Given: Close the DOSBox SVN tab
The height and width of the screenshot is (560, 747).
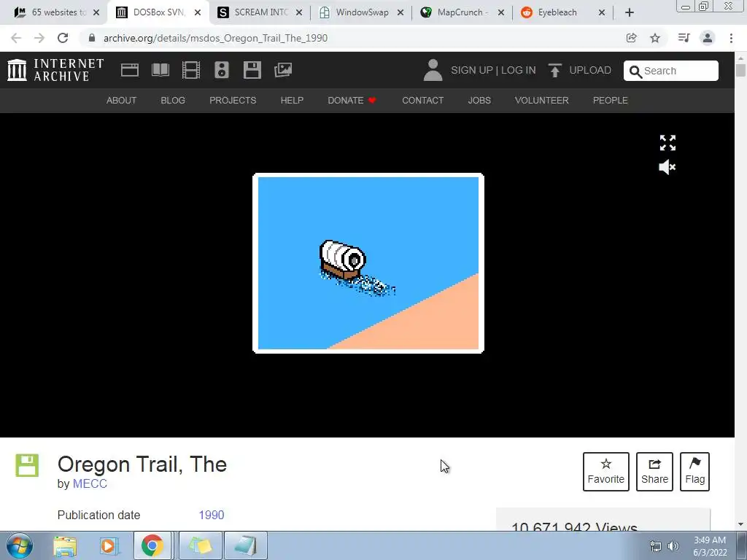Looking at the screenshot, I should [198, 13].
